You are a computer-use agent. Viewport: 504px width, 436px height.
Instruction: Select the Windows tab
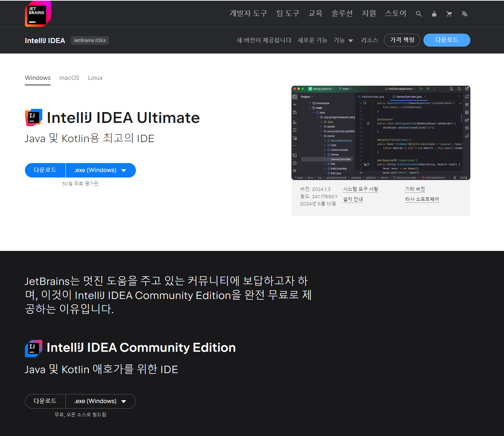tap(38, 78)
